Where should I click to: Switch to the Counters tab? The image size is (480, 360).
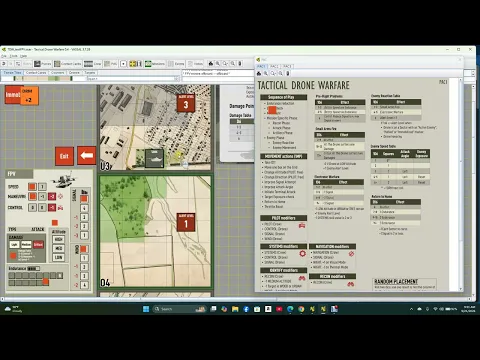[57, 73]
